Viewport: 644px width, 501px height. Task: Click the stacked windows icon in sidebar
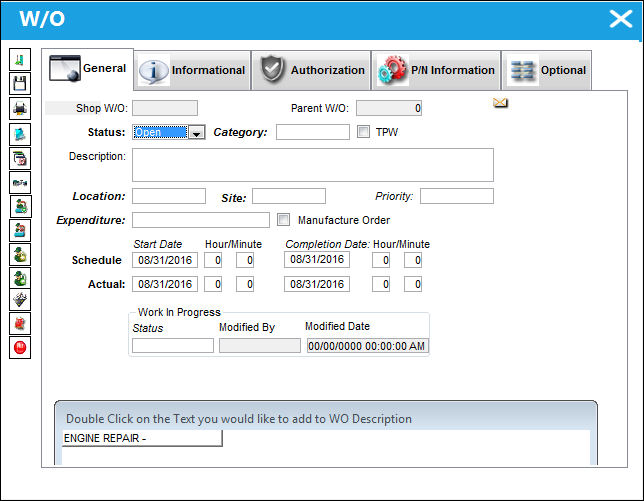20,158
